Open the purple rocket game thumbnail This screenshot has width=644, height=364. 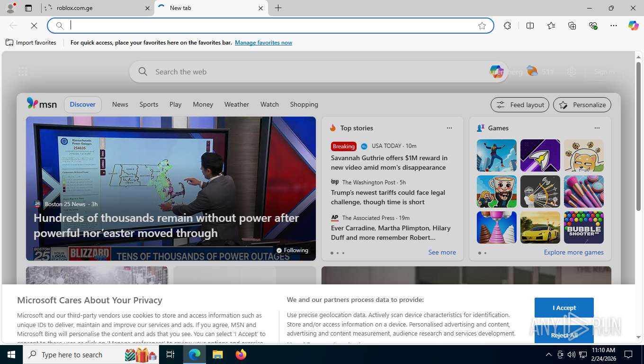pos(540,155)
